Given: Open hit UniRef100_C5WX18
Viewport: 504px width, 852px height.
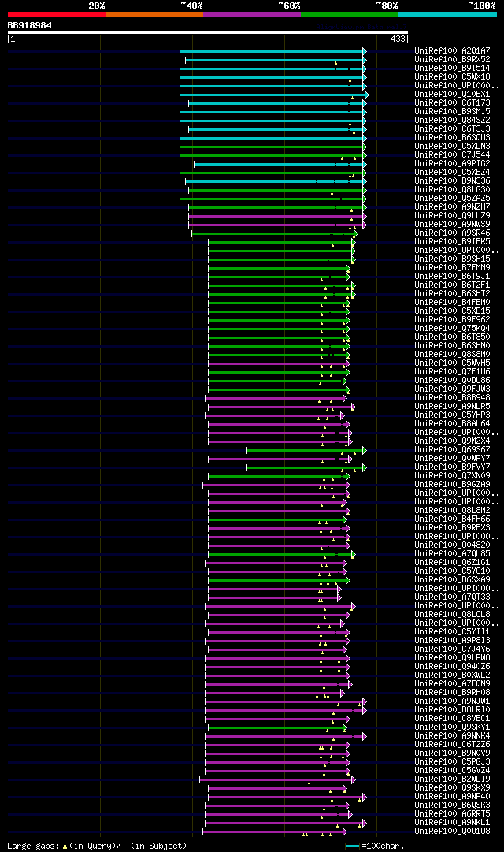Looking at the screenshot, I should click(452, 77).
